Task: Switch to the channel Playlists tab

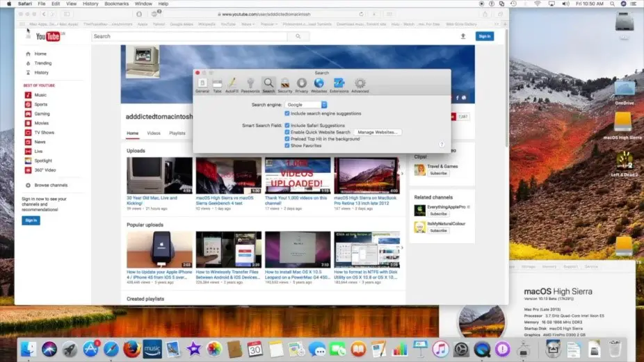Action: [x=177, y=133]
